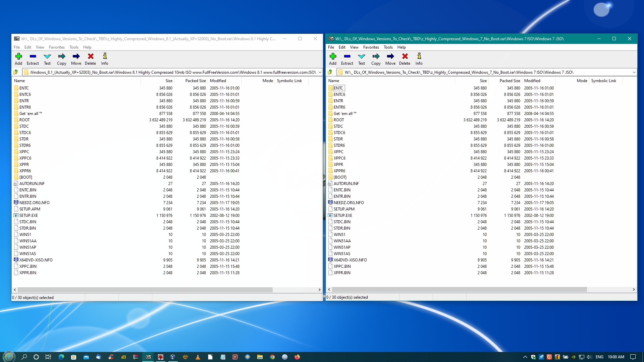Go up one folder in left window

[16, 72]
